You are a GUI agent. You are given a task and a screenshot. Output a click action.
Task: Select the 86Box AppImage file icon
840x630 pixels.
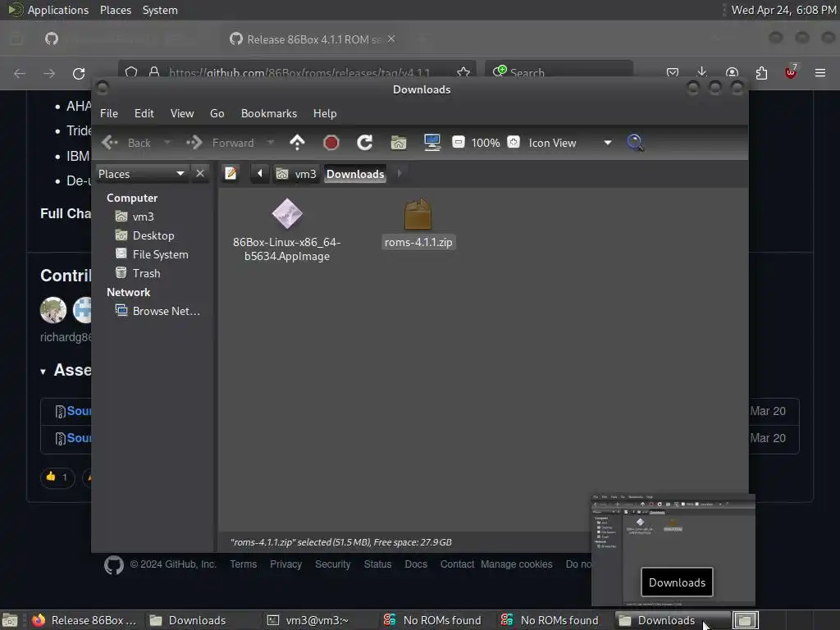pos(287,213)
